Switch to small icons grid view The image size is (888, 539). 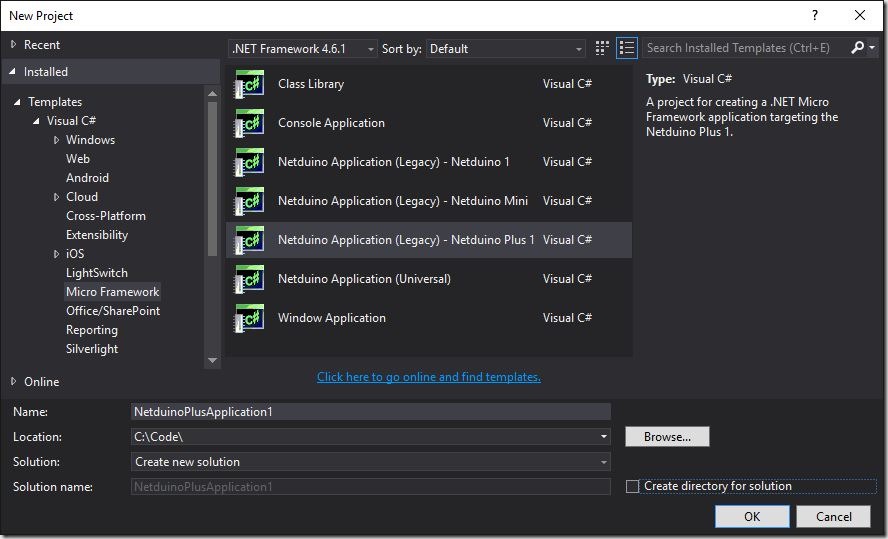pos(602,48)
